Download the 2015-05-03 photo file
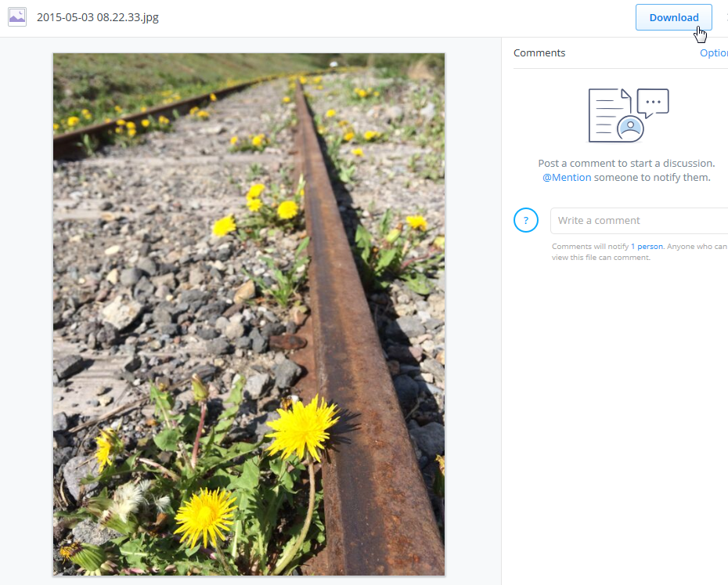The height and width of the screenshot is (585, 728). pyautogui.click(x=673, y=17)
